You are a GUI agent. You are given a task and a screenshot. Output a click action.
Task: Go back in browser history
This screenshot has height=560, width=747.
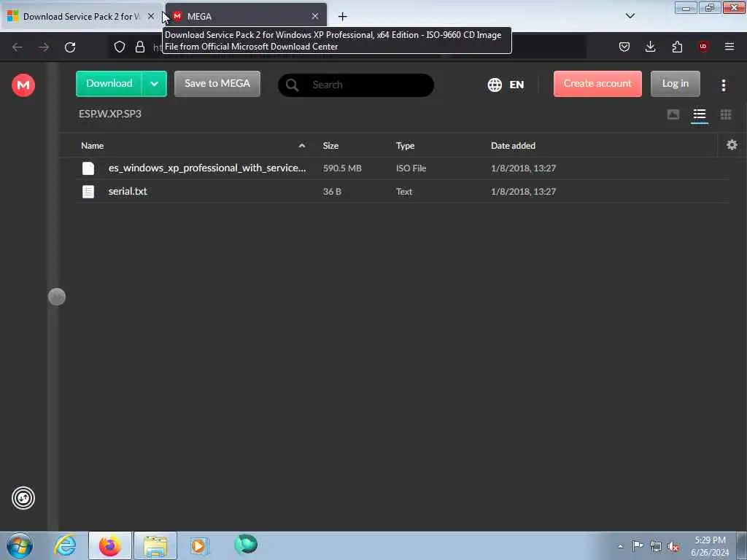[x=18, y=47]
